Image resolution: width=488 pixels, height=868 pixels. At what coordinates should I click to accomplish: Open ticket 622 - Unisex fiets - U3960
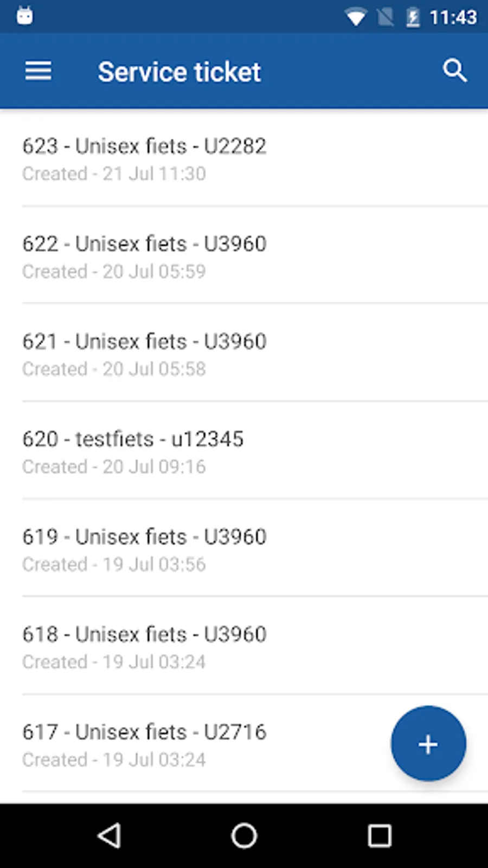244,256
